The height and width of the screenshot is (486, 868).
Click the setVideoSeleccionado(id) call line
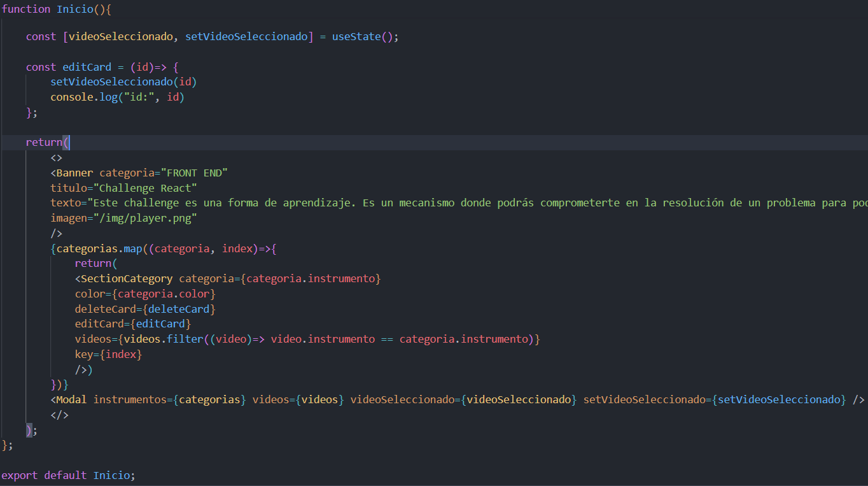(123, 82)
